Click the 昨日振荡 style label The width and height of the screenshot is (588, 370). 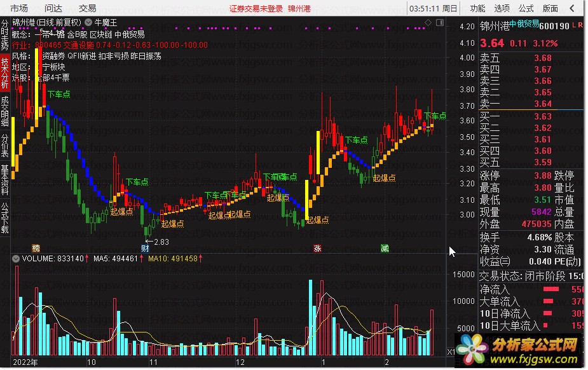click(x=146, y=56)
